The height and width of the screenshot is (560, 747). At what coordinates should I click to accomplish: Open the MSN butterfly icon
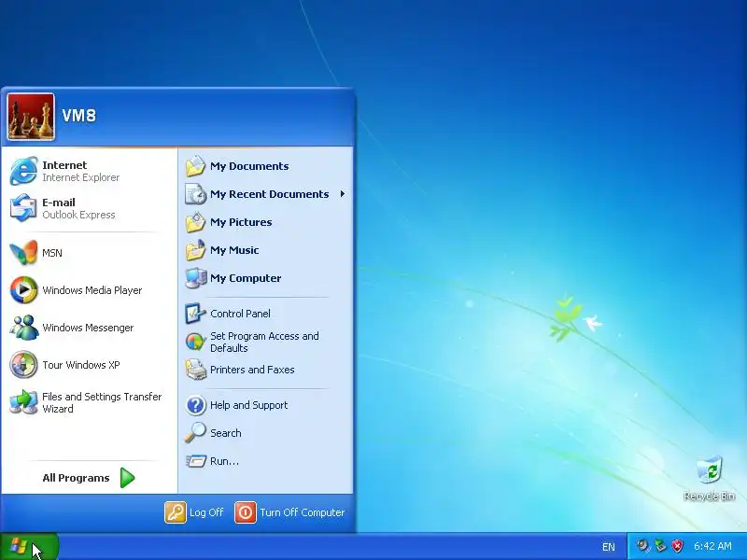(x=23, y=253)
